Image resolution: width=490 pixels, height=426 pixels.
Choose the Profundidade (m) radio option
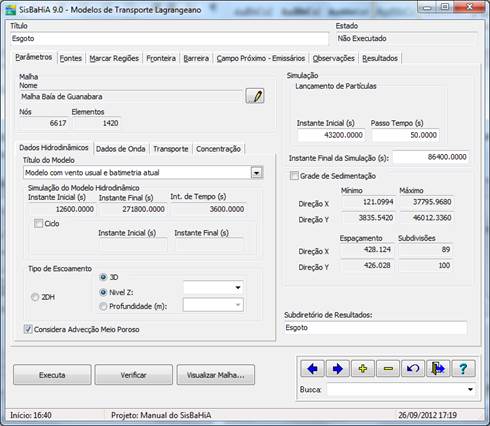click(103, 306)
